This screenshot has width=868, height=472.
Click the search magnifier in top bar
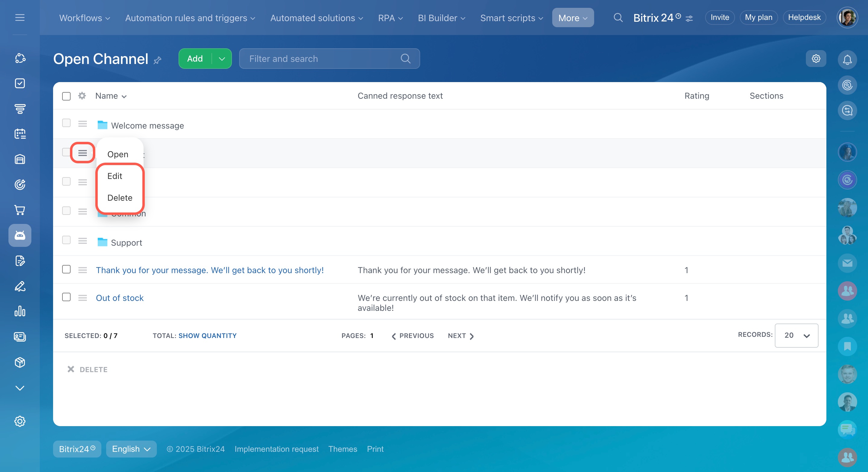(618, 18)
